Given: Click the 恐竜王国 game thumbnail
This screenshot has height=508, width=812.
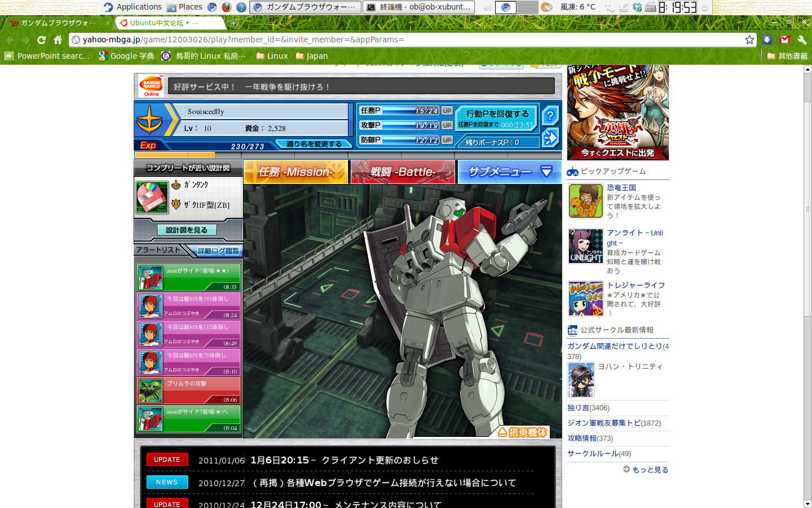Looking at the screenshot, I should click(586, 201).
